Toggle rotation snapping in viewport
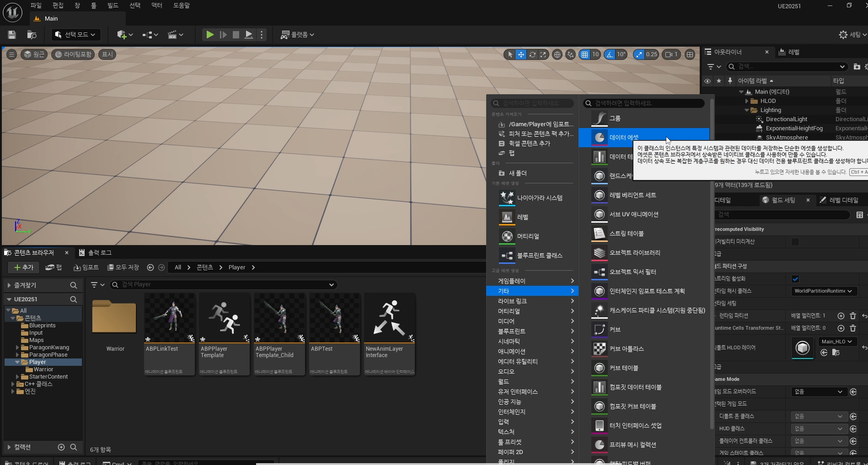This screenshot has width=868, height=465. pyautogui.click(x=610, y=54)
